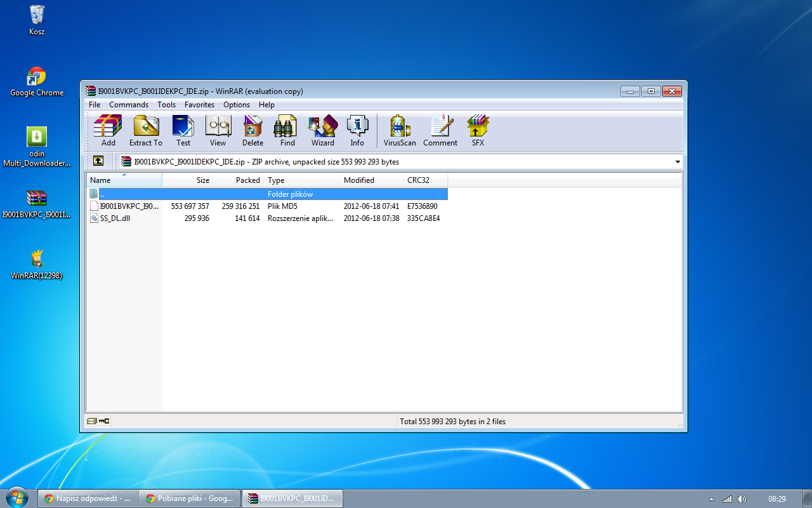
Task: Click the key password icon in status bar
Action: 104,421
